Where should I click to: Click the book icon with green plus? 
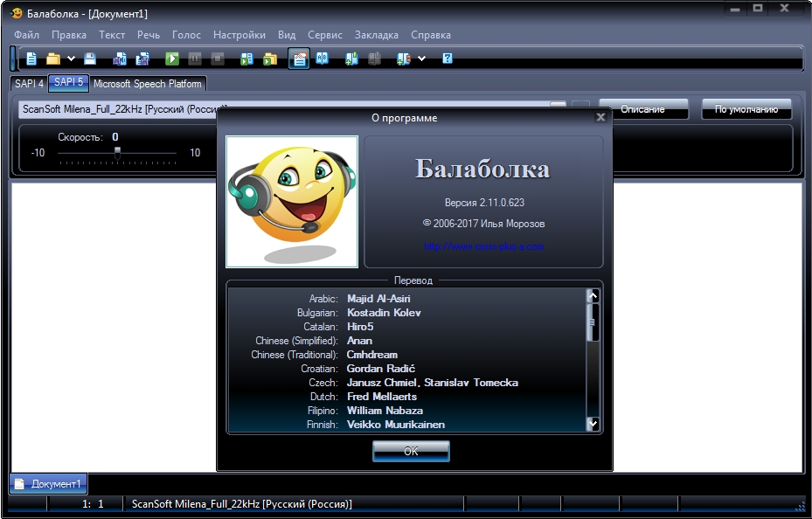[x=351, y=59]
